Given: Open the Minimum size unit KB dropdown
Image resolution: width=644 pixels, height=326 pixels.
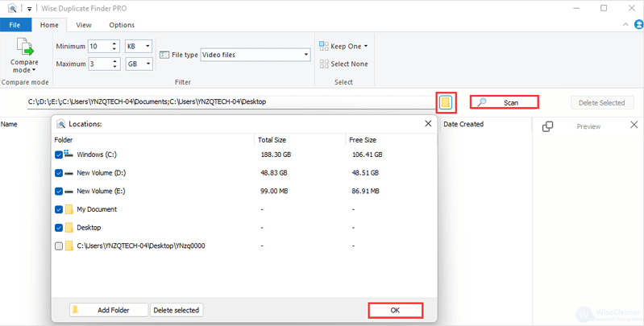Looking at the screenshot, I should pyautogui.click(x=139, y=47).
